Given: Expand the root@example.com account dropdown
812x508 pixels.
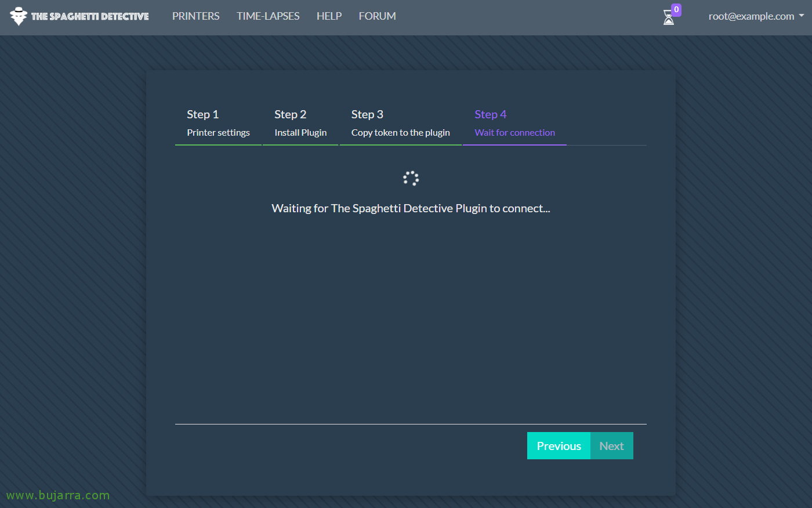Looking at the screenshot, I should coord(756,16).
